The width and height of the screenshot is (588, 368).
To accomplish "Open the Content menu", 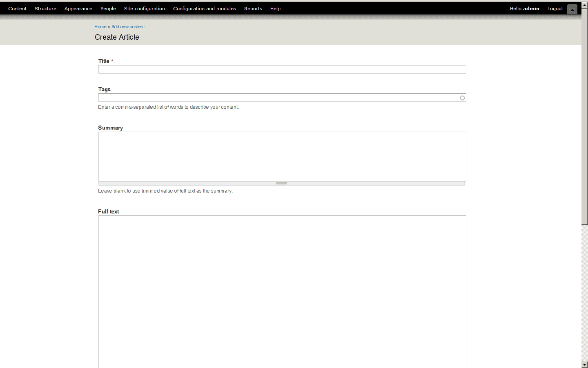I will (x=17, y=9).
